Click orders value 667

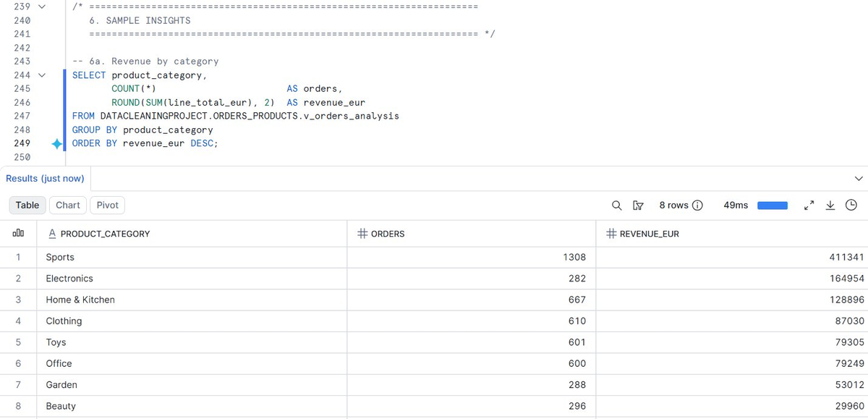[577, 300]
